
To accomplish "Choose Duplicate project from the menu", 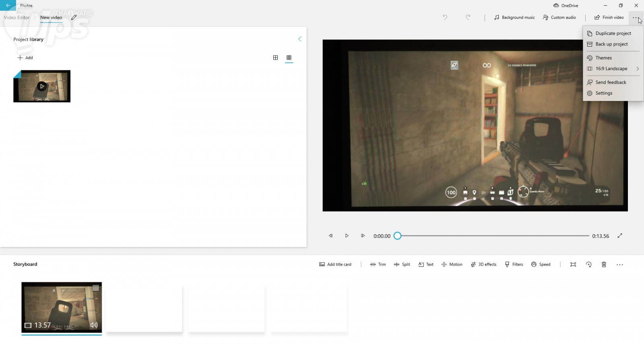I will [x=613, y=33].
